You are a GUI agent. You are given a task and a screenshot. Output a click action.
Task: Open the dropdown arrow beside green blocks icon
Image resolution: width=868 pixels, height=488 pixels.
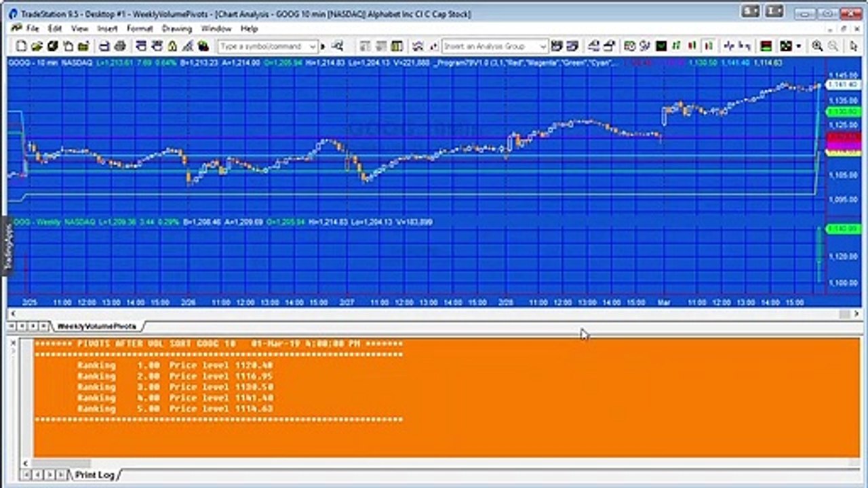coord(798,46)
